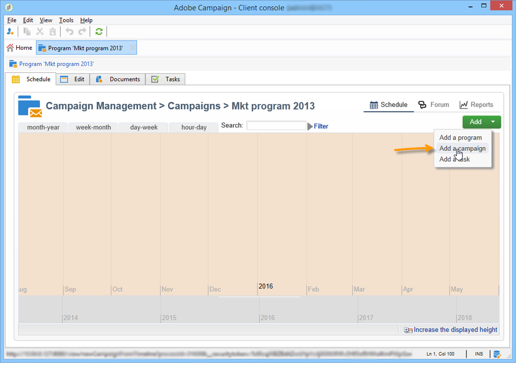The width and height of the screenshot is (532, 392).
Task: Click the paste clipboard toolbar icon
Action: click(53, 32)
